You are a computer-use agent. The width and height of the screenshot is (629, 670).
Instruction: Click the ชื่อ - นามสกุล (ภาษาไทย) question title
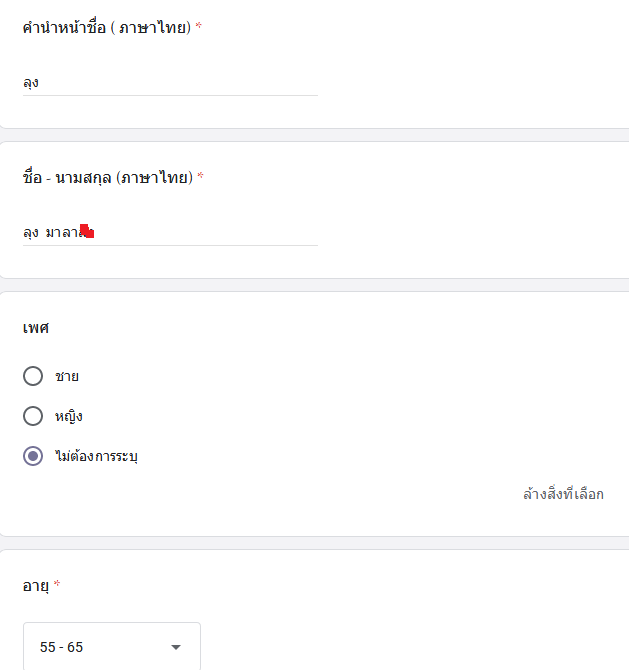tap(107, 177)
